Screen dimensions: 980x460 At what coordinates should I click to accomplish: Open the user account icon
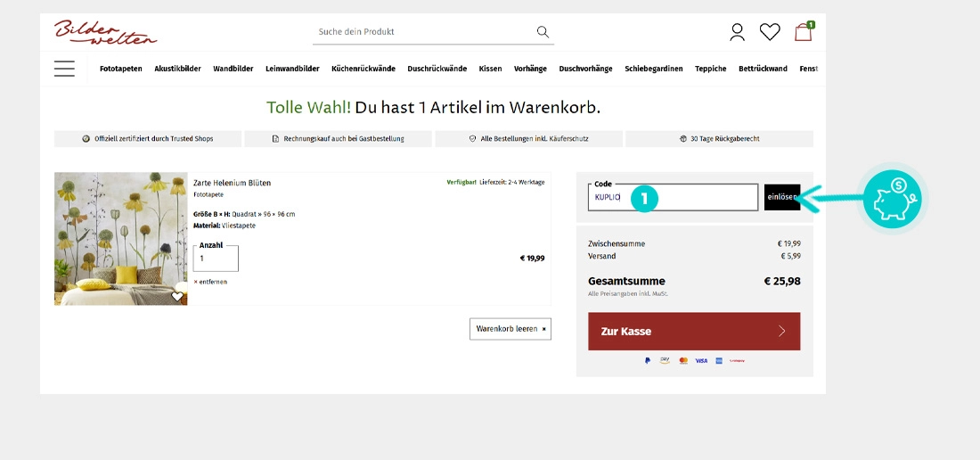point(738,32)
